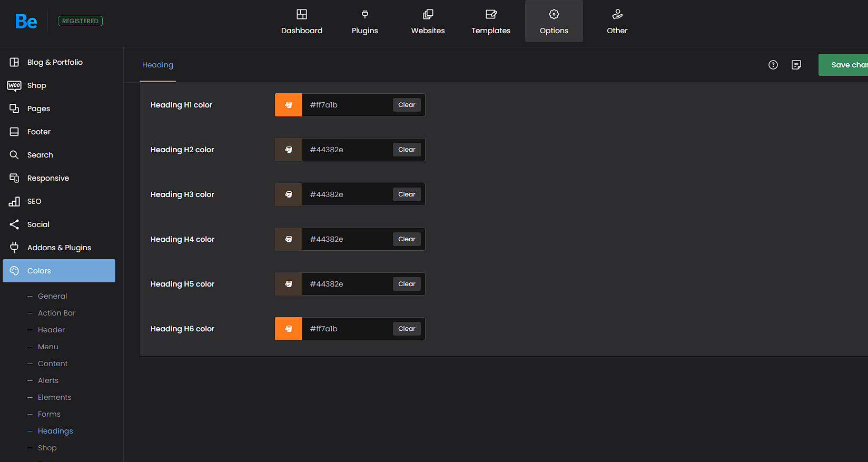This screenshot has width=868, height=462.
Task: Open Addons & Plugins settings
Action: point(59,248)
